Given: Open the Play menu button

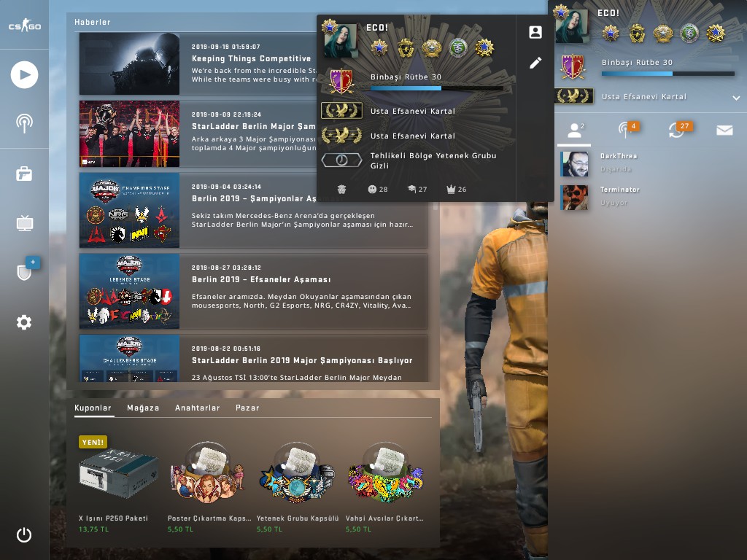Looking at the screenshot, I should 24,75.
